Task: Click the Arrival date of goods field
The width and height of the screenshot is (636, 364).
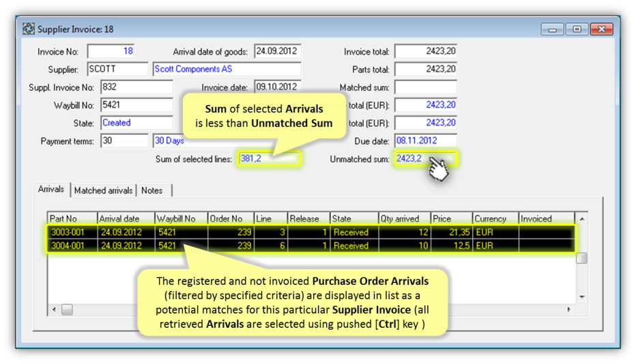Action: tap(277, 51)
